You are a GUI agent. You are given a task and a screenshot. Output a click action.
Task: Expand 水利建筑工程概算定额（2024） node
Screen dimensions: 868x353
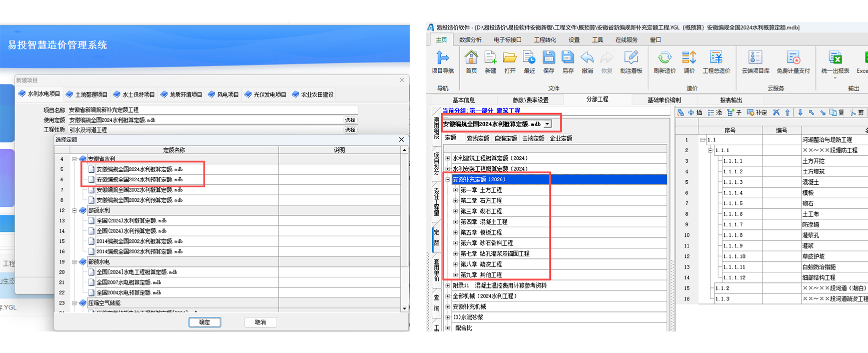pyautogui.click(x=448, y=158)
